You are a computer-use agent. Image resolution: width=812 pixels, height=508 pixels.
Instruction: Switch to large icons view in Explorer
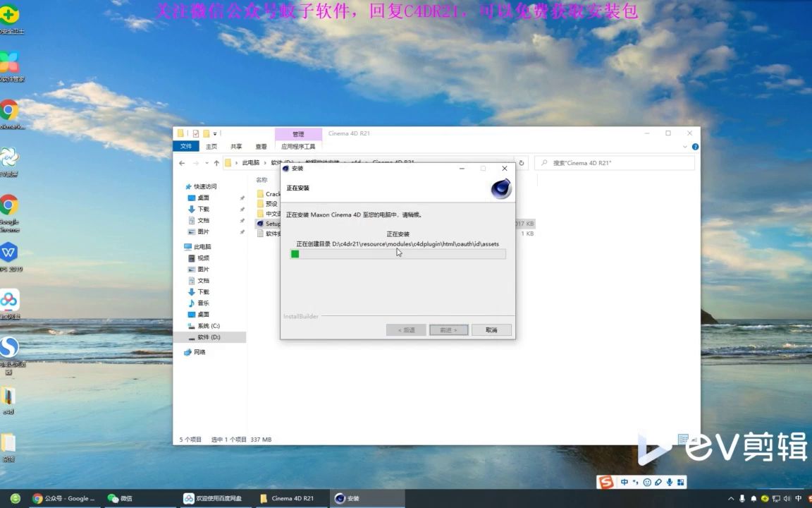[694, 439]
